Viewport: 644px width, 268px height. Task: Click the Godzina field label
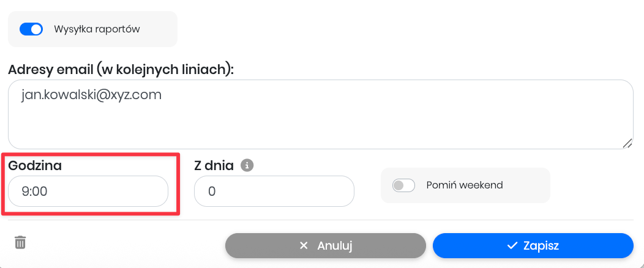click(35, 165)
